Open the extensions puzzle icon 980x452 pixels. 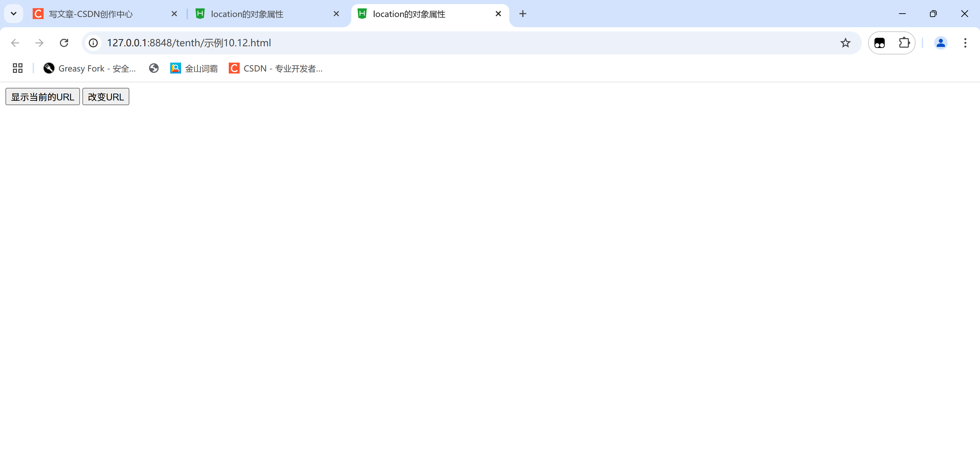point(904,43)
